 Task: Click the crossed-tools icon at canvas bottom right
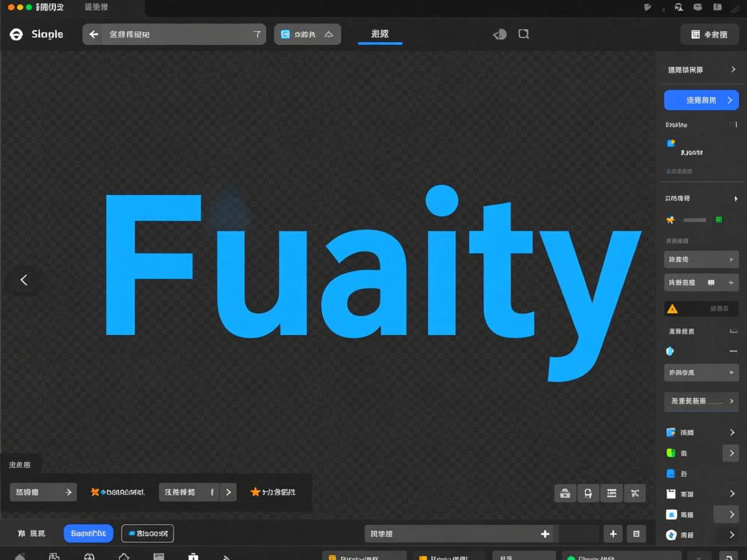pos(635,493)
